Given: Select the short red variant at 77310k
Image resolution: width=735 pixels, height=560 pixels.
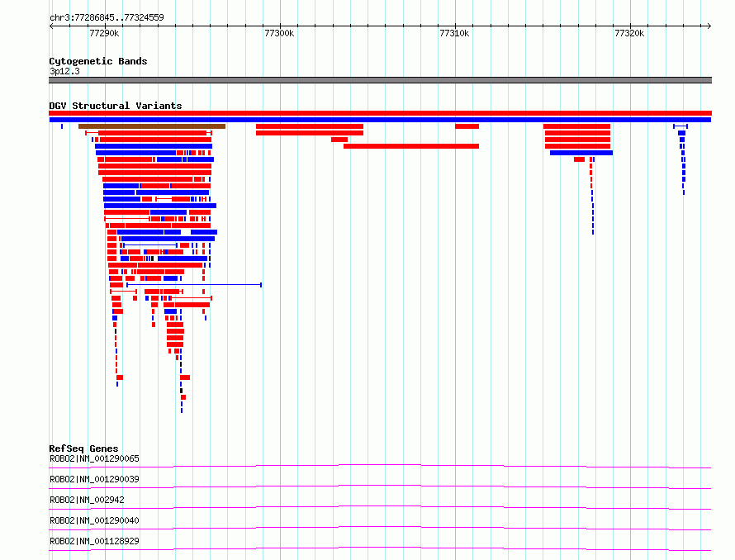Looking at the screenshot, I should [x=467, y=126].
